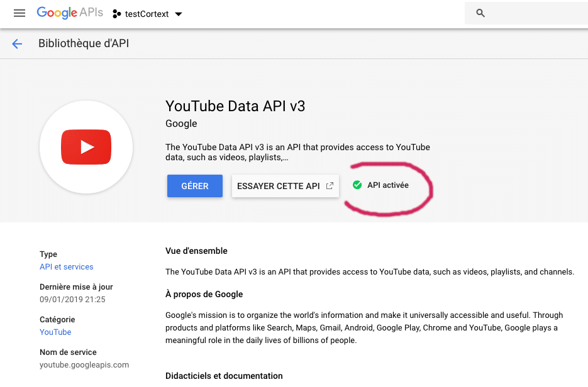Click the ESSAYER CETTE API button

286,186
